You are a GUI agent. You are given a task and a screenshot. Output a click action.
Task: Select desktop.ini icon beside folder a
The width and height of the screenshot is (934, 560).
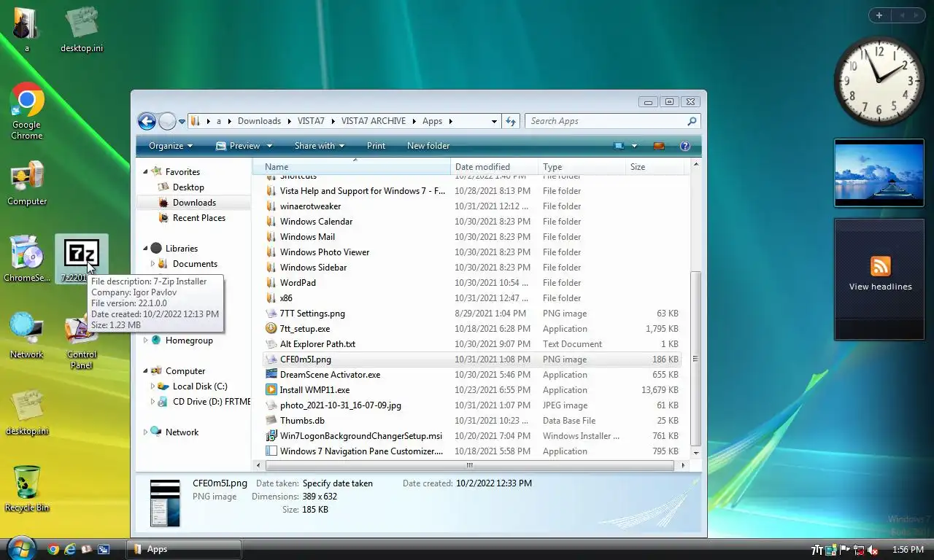point(81,29)
